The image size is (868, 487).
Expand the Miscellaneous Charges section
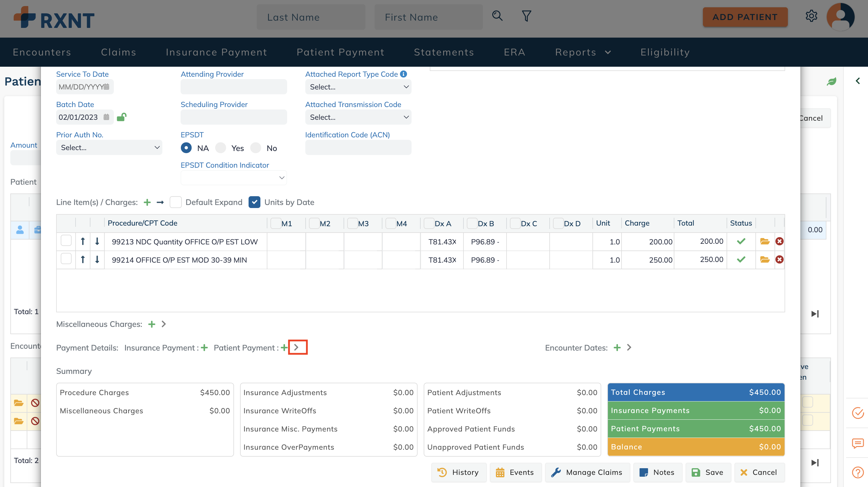pos(164,324)
